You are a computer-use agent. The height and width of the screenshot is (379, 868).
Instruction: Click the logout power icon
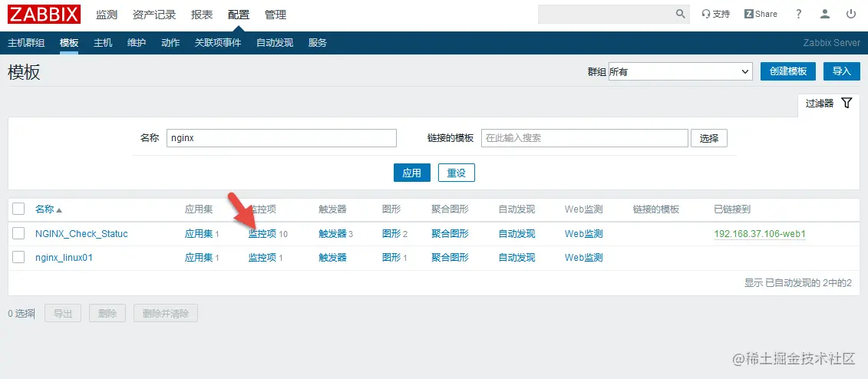pyautogui.click(x=851, y=14)
